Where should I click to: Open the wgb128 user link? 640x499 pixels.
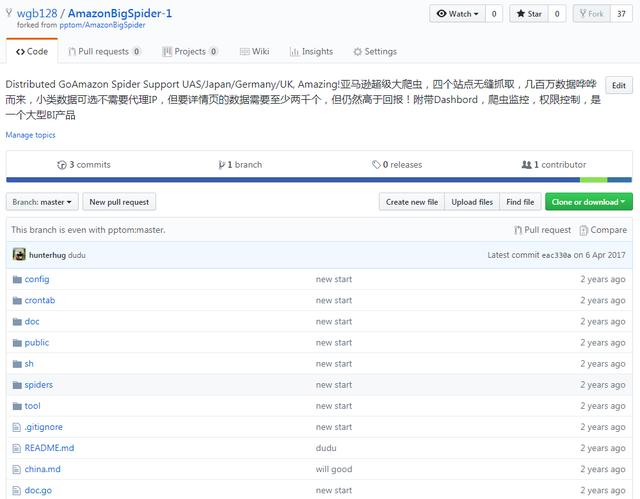click(37, 13)
